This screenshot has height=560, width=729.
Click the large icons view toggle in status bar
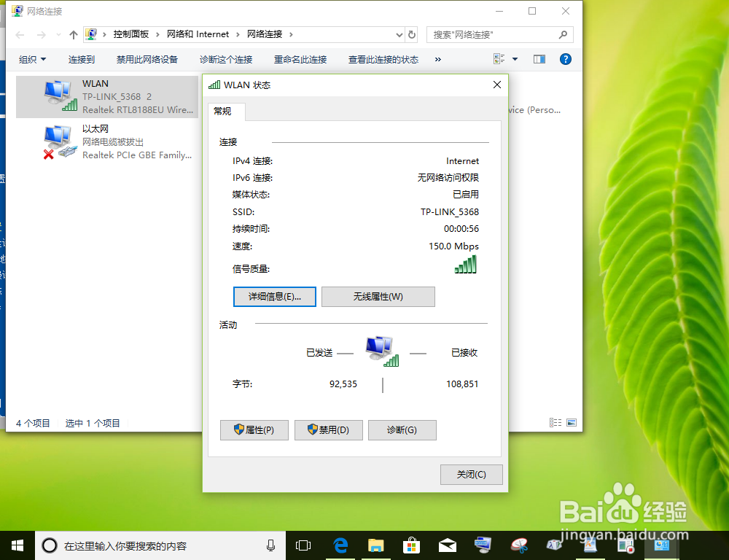572,422
